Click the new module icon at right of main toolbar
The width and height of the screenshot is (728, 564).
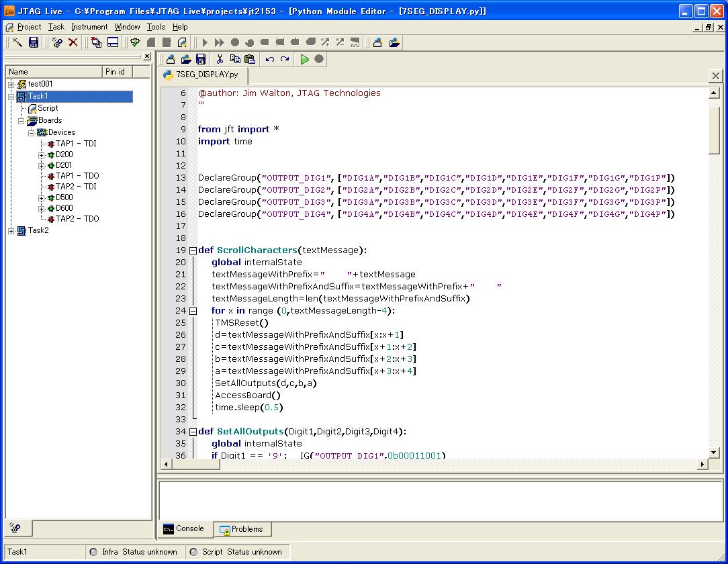coord(377,43)
